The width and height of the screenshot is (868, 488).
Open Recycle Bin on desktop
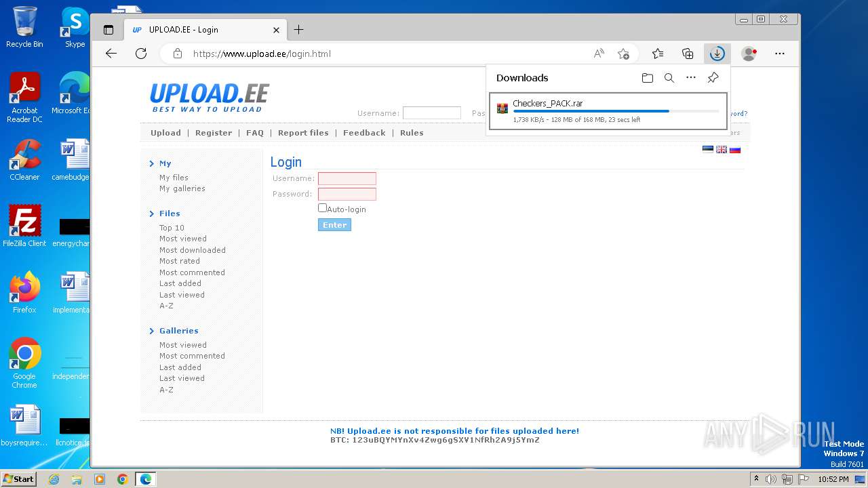[x=24, y=27]
